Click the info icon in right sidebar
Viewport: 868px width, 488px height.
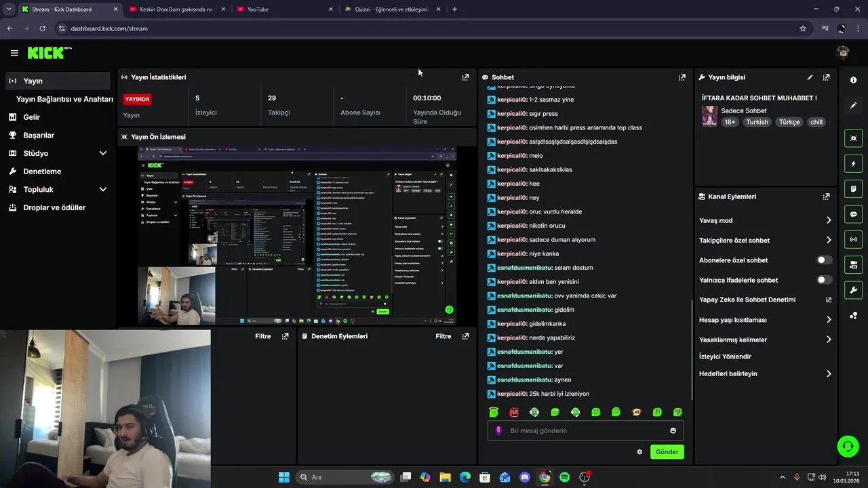point(853,80)
